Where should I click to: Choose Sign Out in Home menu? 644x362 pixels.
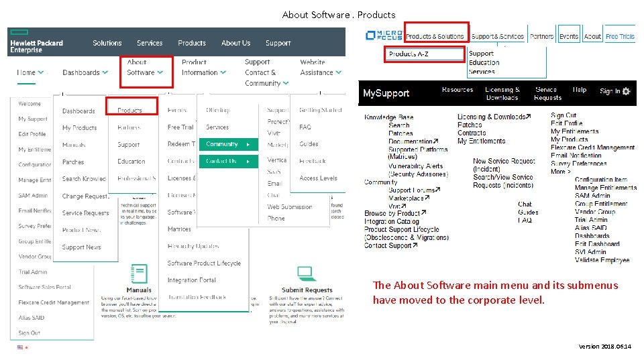tap(29, 333)
